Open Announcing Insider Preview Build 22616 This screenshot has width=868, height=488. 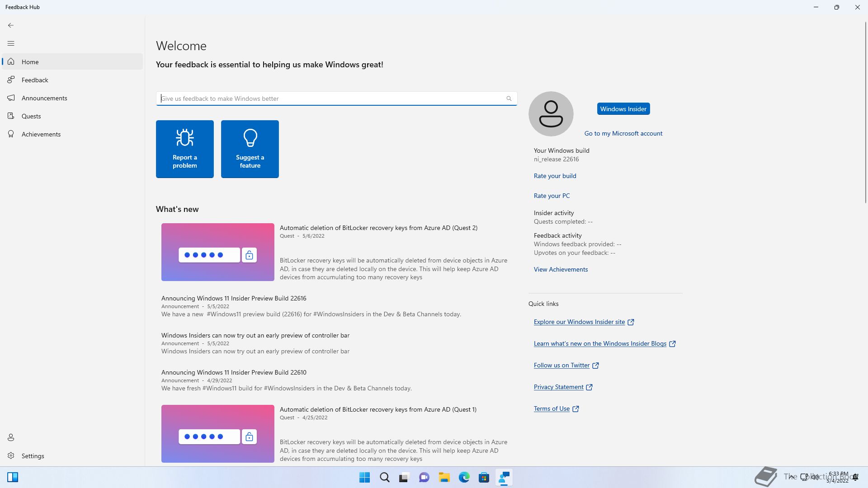(x=234, y=298)
